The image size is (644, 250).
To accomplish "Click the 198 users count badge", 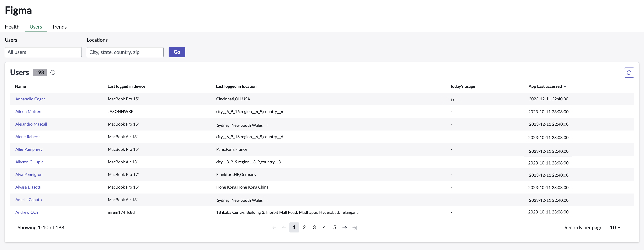I will (x=40, y=72).
